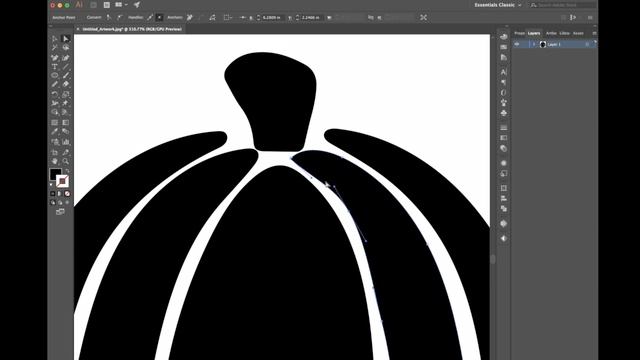Select the Artboard tool
Image resolution: width=640 pixels, height=360 pixels.
point(55,152)
